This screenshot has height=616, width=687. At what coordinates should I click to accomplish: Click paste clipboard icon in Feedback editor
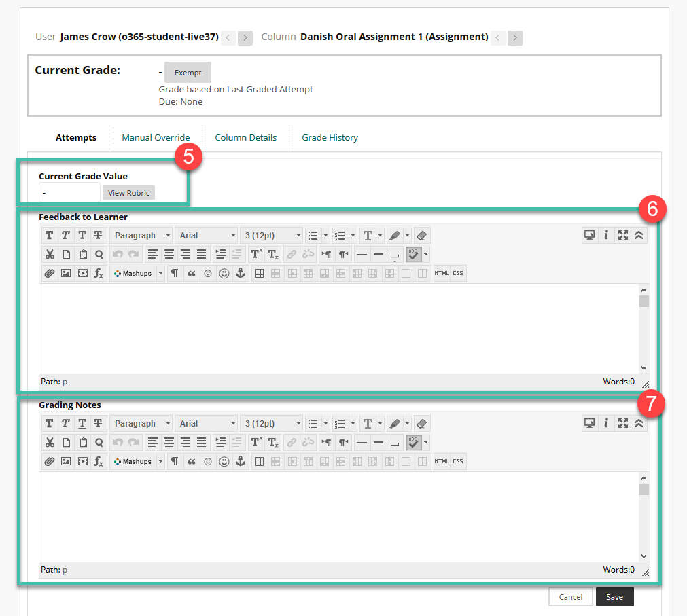tap(83, 255)
